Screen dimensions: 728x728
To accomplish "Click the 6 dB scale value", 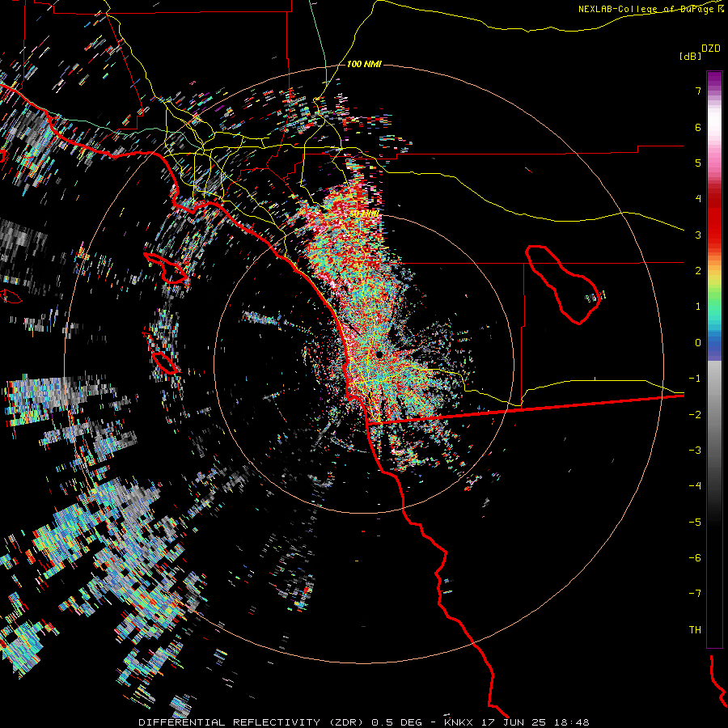I will 698,127.
